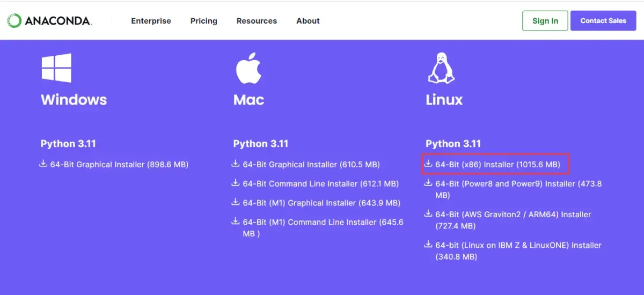Download Mac 64-Bit (M1) Graphical Installer

(x=321, y=203)
